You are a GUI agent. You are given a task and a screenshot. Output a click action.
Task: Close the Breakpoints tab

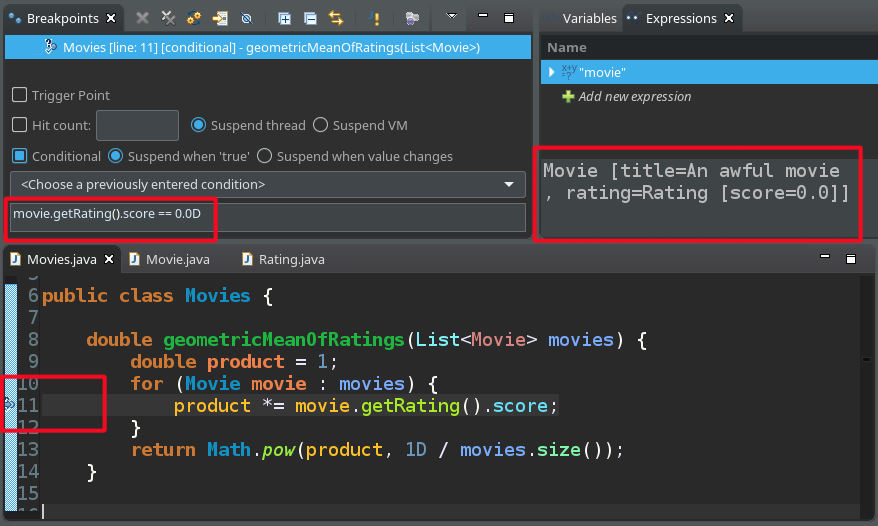tap(111, 18)
